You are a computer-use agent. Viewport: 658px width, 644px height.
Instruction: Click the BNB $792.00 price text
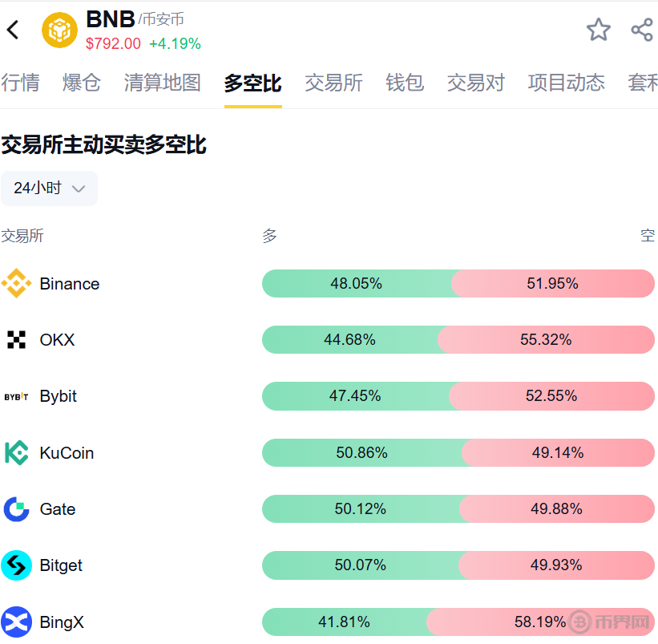point(113,44)
